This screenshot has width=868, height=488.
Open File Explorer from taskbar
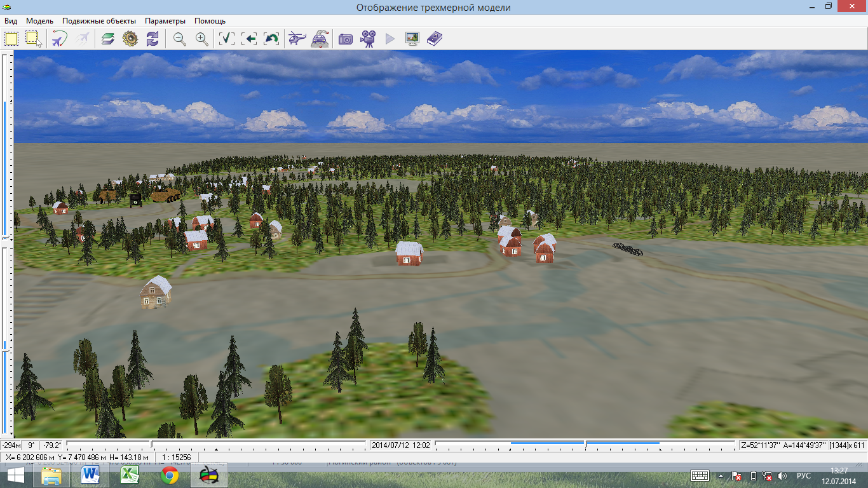51,475
